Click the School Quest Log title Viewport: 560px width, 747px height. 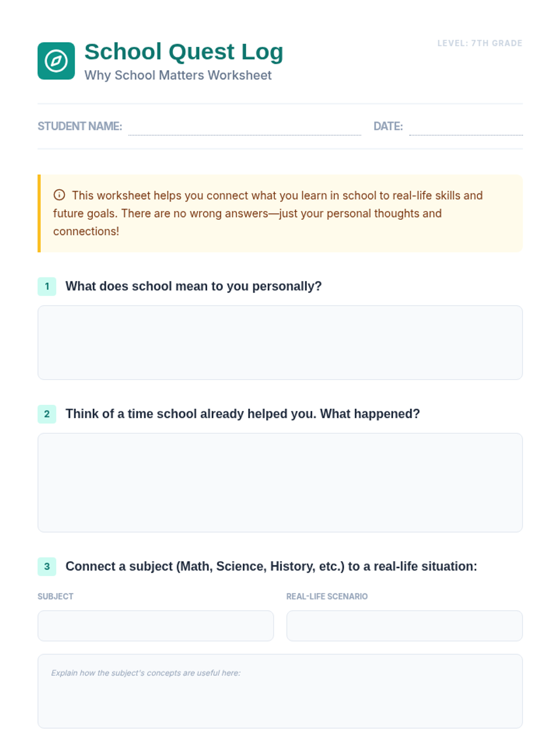click(x=183, y=51)
